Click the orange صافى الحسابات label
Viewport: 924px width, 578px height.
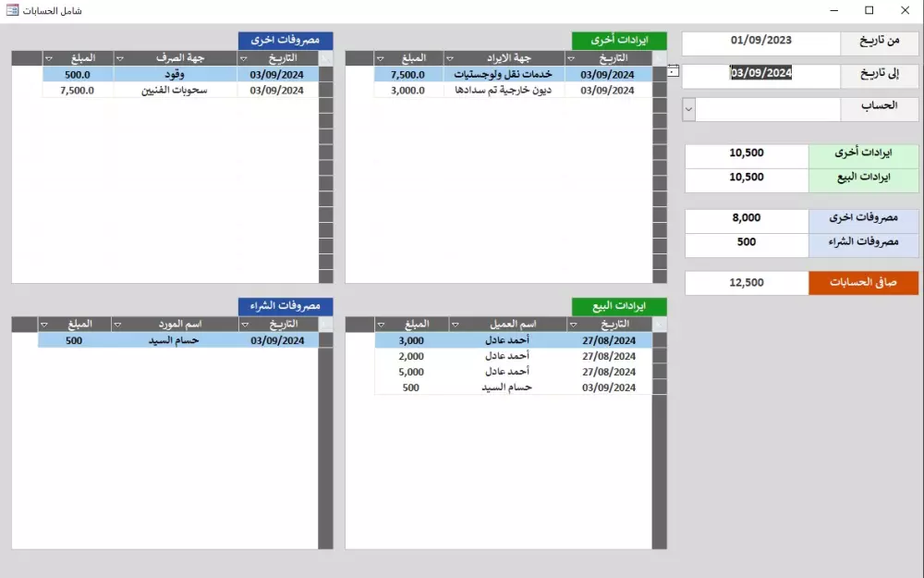pyautogui.click(x=863, y=283)
